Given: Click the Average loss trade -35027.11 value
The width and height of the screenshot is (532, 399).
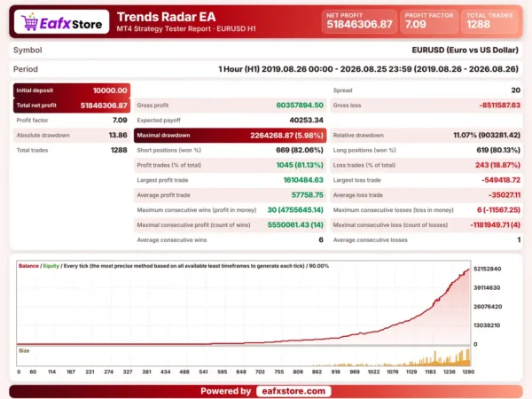Looking at the screenshot, I should pos(505,195).
